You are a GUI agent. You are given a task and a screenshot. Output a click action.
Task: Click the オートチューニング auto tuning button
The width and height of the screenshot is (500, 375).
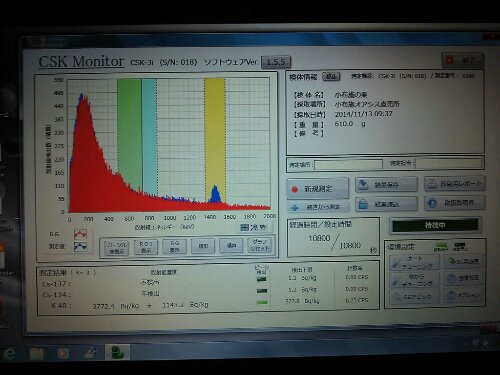tap(415, 263)
